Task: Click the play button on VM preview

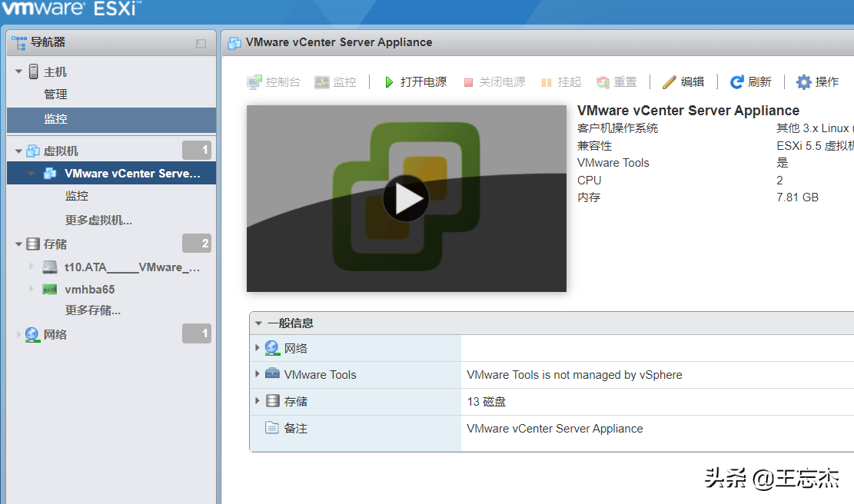Action: coord(406,198)
